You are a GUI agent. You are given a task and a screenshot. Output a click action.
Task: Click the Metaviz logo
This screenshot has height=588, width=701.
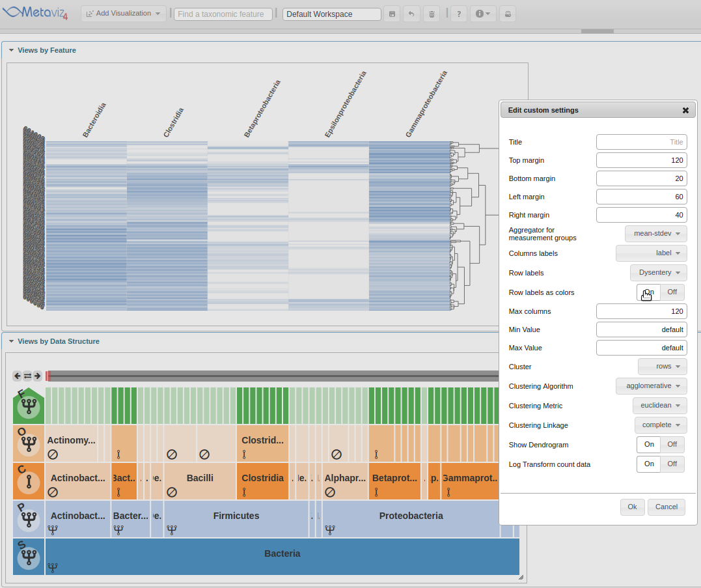click(35, 12)
